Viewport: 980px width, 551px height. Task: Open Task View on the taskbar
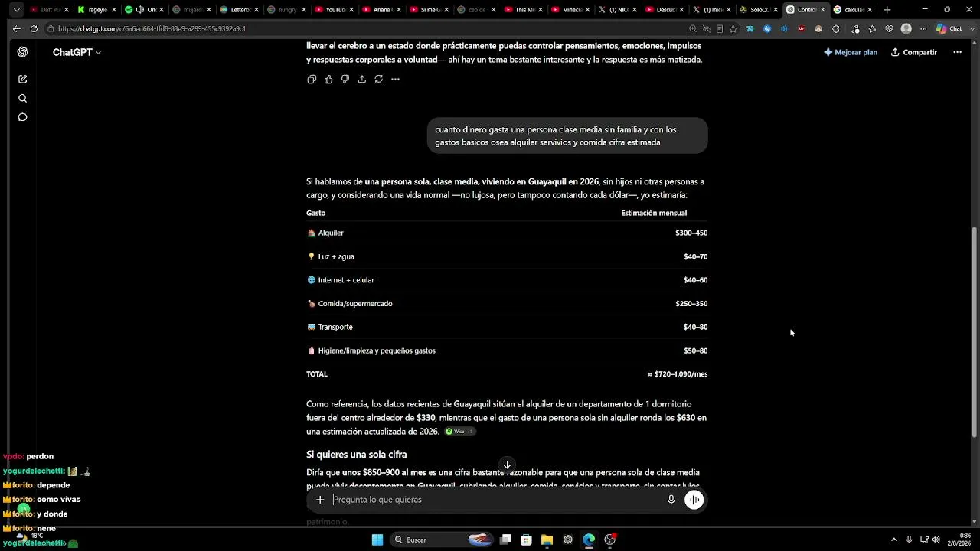[x=505, y=540]
